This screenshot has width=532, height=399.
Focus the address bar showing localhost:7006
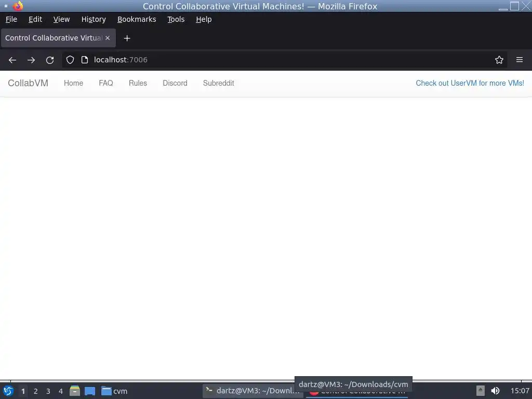pos(284,60)
